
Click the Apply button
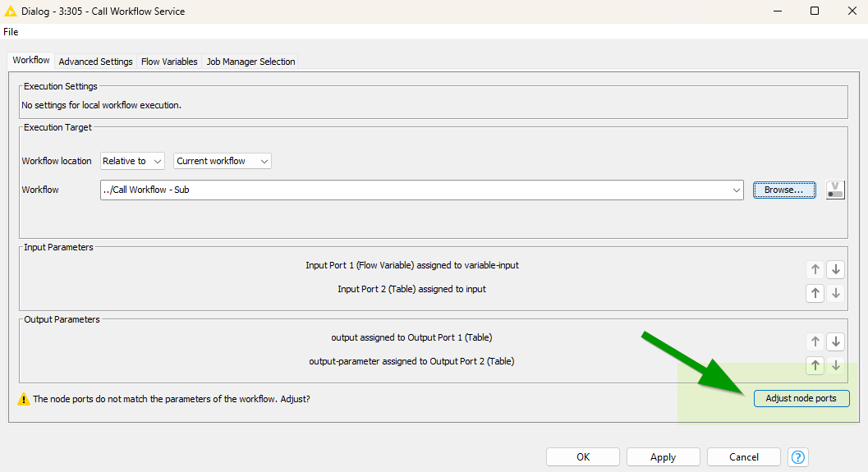click(x=664, y=457)
